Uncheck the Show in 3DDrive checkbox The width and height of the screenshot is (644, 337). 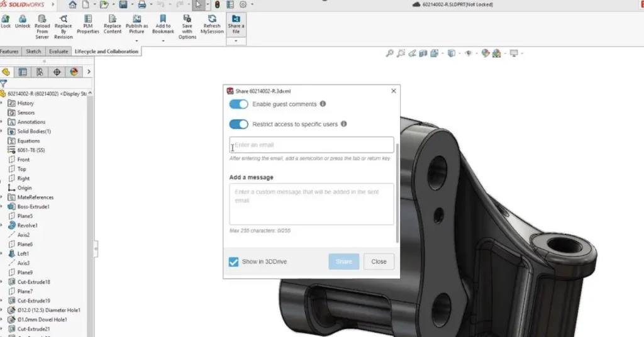[234, 262]
